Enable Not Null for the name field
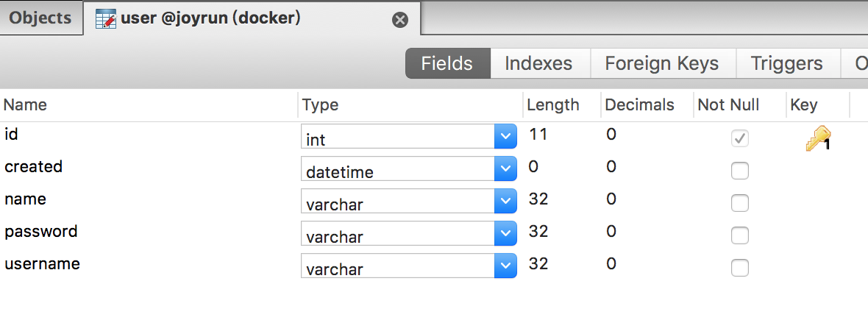 (x=740, y=203)
